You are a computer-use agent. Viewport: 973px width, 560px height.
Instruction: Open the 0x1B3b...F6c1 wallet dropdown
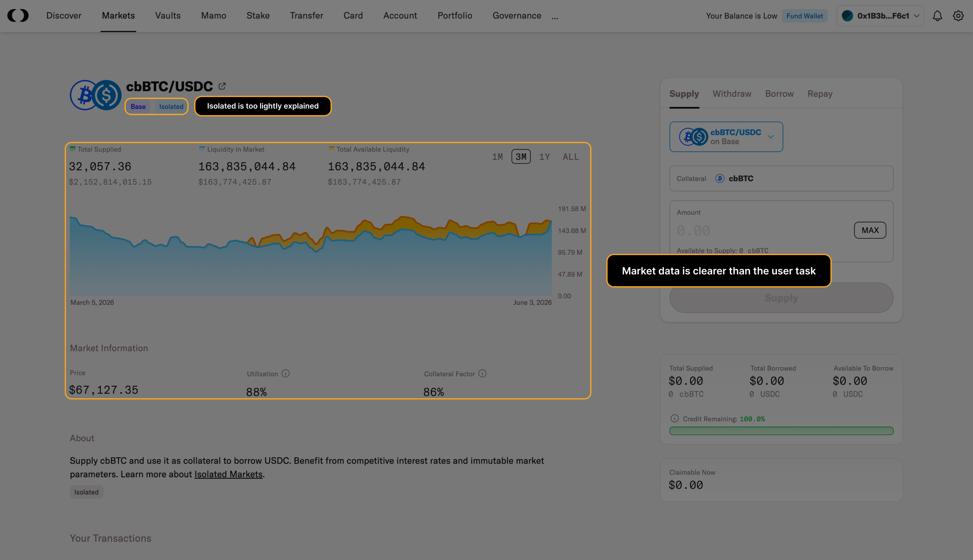point(880,16)
